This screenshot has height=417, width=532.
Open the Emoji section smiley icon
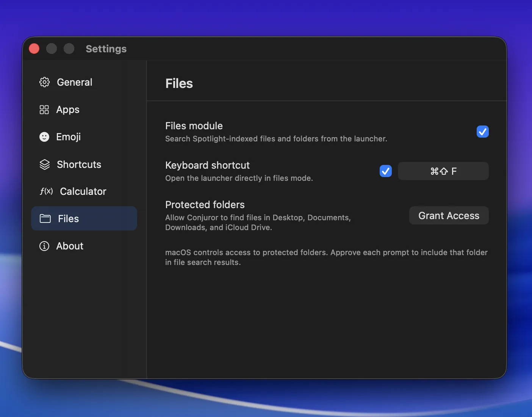point(44,137)
